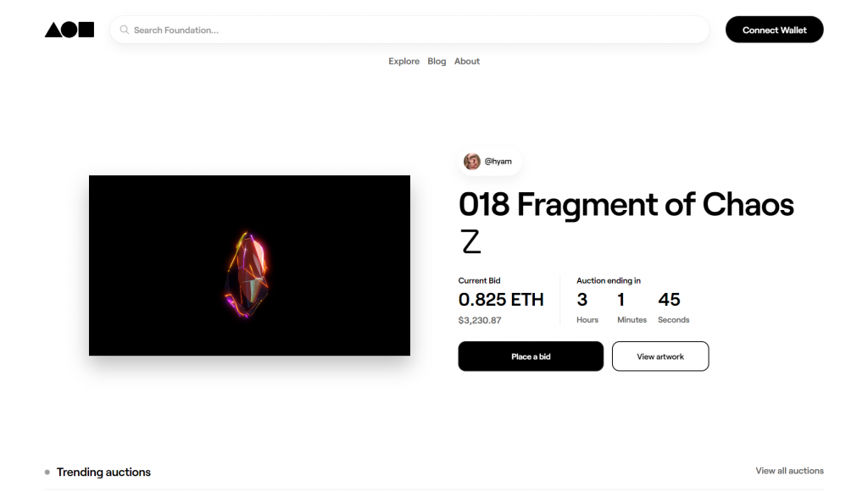Open the Blog menu item
Screen dimensions: 868x492
point(437,61)
